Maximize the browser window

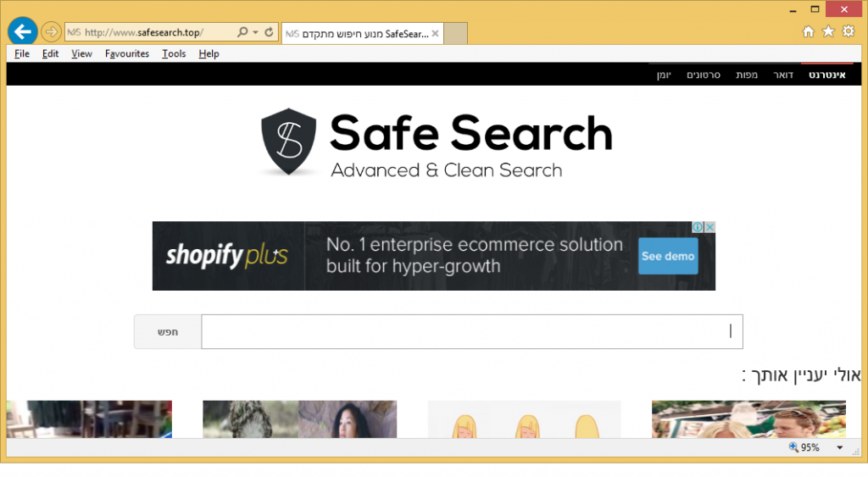[815, 9]
